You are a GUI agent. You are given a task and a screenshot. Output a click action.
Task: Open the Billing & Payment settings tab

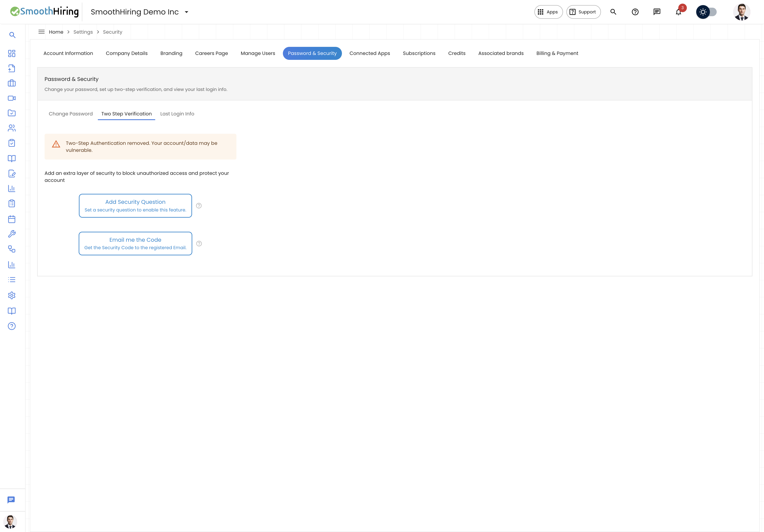(557, 53)
